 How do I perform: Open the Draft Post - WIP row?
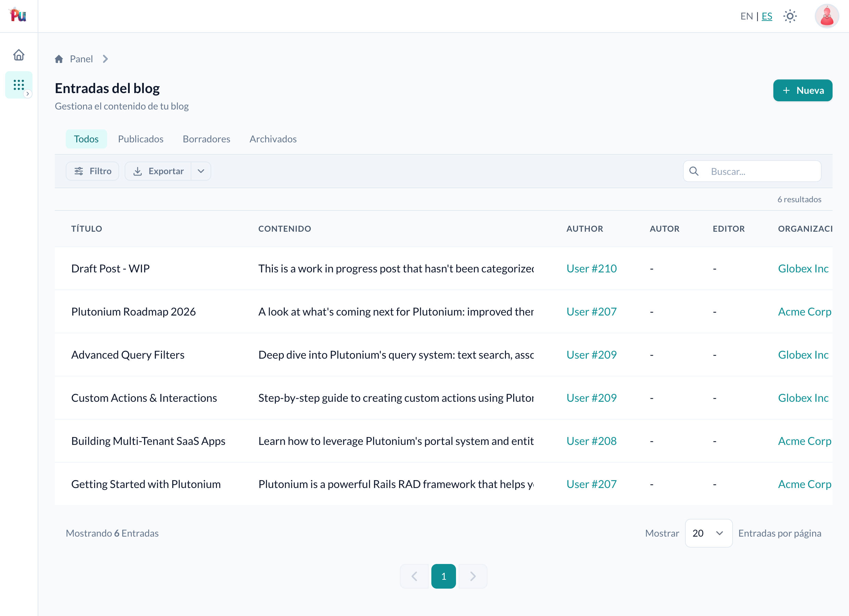pyautogui.click(x=444, y=268)
